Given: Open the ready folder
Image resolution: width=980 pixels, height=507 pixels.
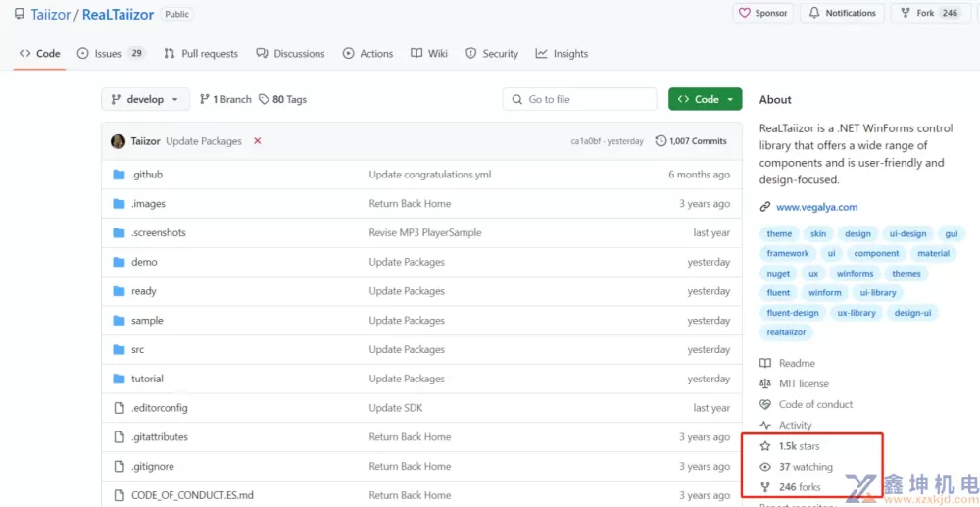Looking at the screenshot, I should pyautogui.click(x=144, y=291).
